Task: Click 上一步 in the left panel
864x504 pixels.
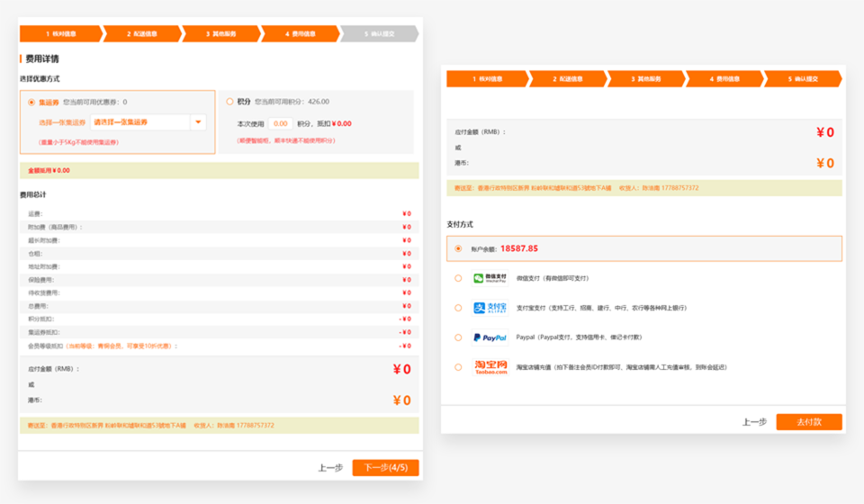Action: (330, 468)
